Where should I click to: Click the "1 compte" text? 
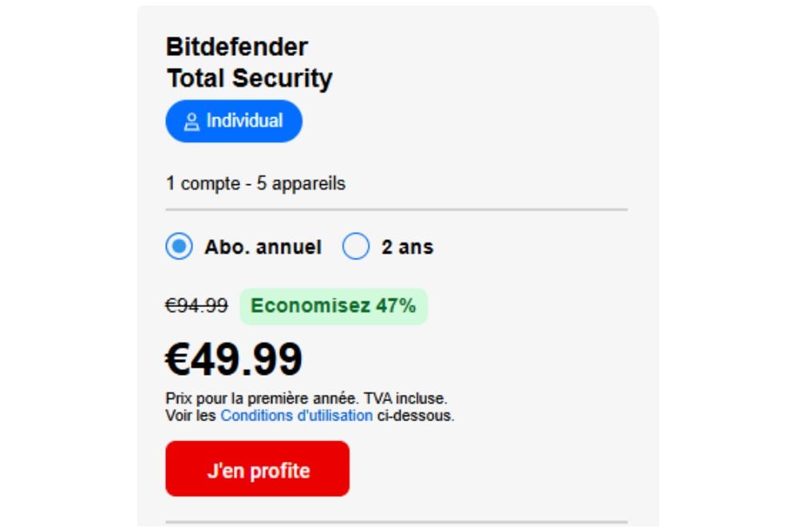click(203, 183)
